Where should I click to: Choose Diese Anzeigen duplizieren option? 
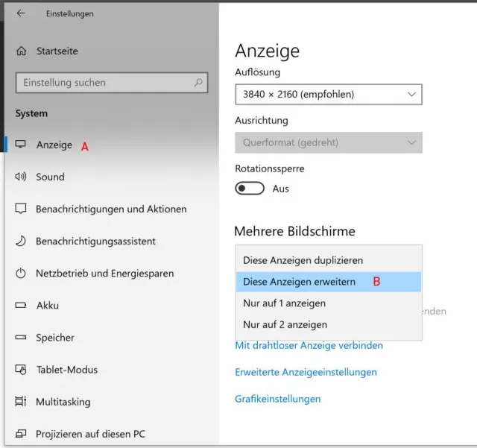click(x=303, y=261)
